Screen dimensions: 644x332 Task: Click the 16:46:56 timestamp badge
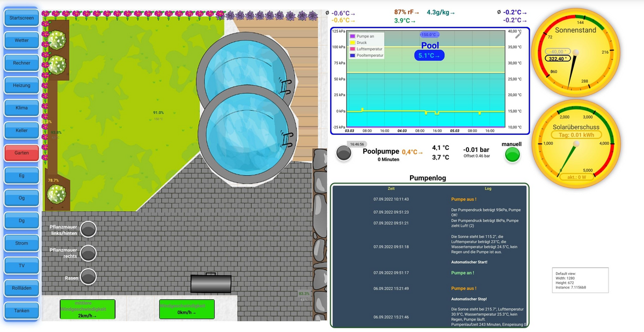point(357,144)
